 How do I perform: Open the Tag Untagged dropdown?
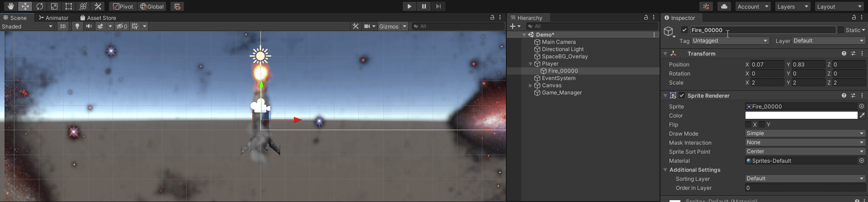pos(730,41)
